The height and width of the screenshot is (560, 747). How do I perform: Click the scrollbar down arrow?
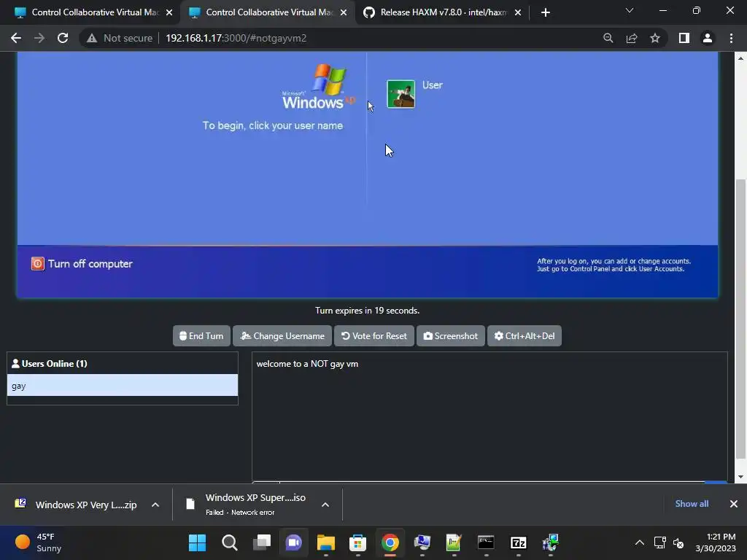[x=741, y=477]
